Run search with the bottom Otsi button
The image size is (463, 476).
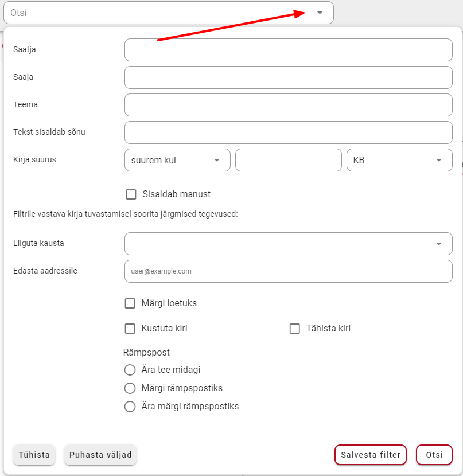(x=434, y=455)
